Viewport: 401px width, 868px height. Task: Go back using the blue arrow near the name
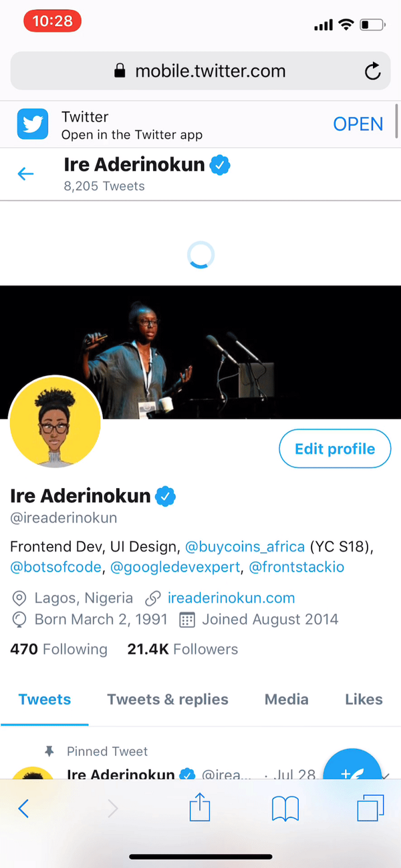[25, 174]
